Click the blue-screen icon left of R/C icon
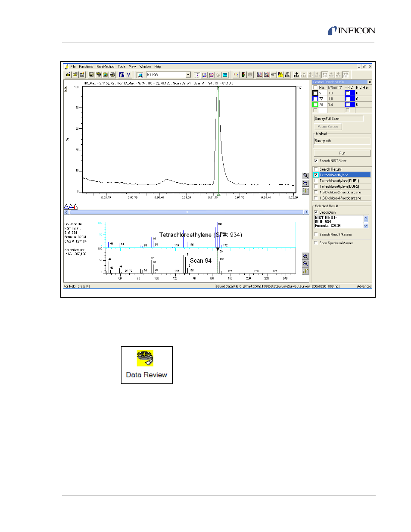Screen dimensions: 411x532 [x=225, y=75]
